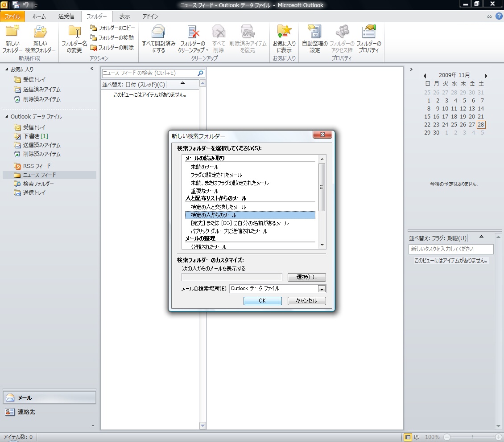Image resolution: width=504 pixels, height=442 pixels.
Task: Click the zoom out minus button
Action: click(447, 437)
